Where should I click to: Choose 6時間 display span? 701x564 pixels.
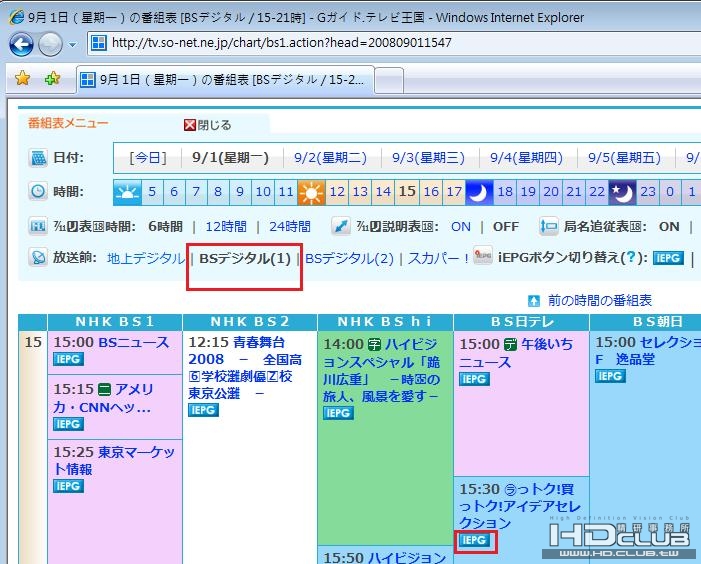click(165, 227)
